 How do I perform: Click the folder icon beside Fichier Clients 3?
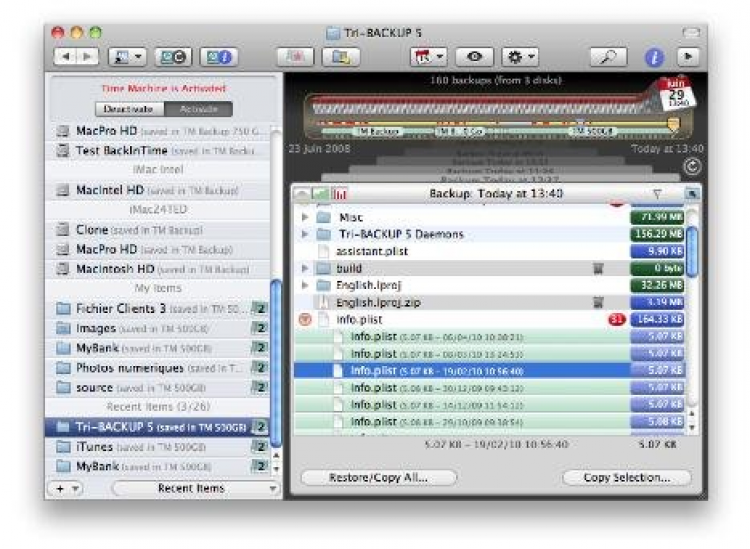63,308
